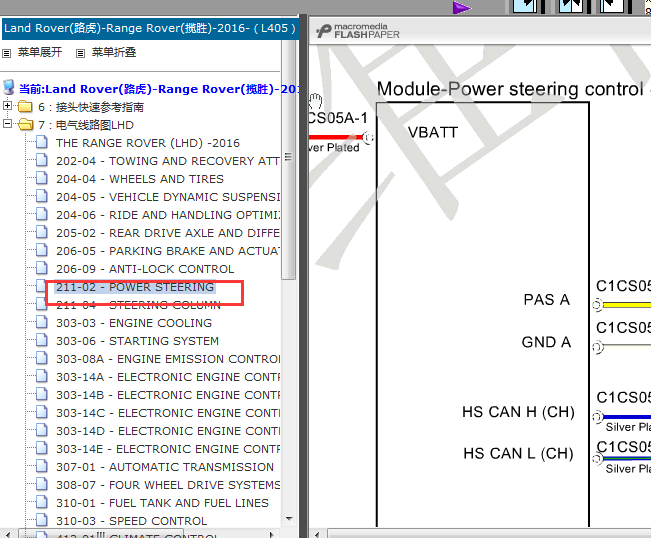Click page icon for 310-03 SPEED CONTROL

click(42, 520)
